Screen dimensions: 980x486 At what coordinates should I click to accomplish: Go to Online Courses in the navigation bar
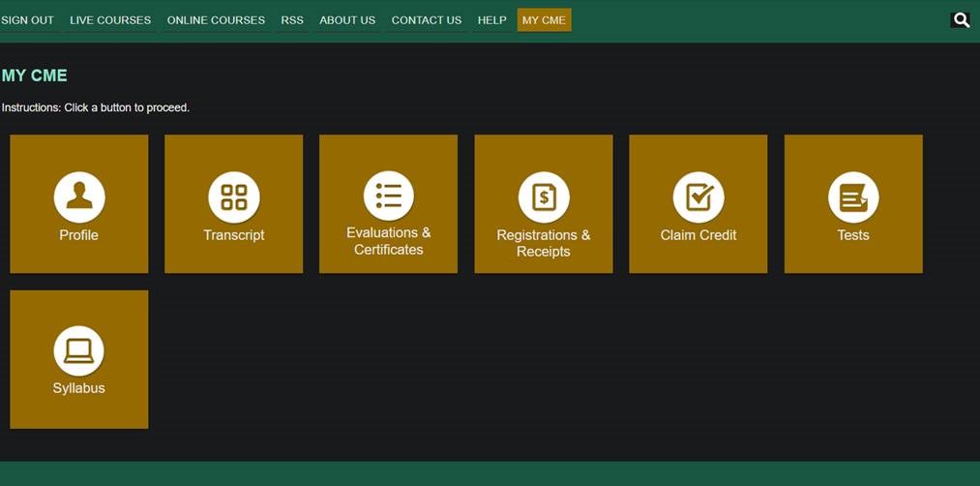pos(216,20)
